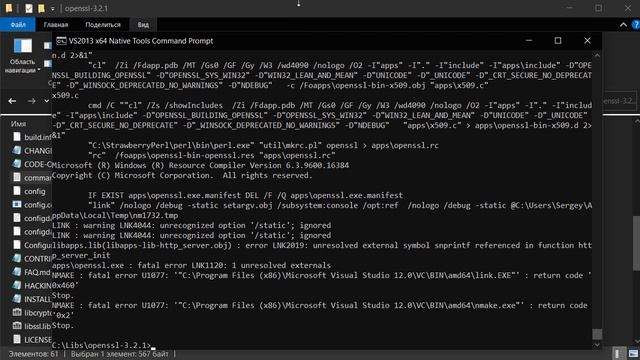640x360 pixels.
Task: Close the Command Prompt window
Action: (x=587, y=41)
